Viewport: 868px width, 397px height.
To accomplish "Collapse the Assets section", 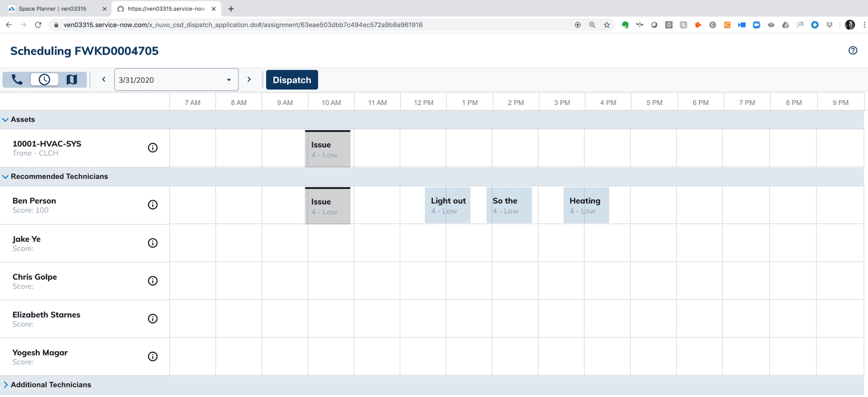I will click(x=6, y=120).
